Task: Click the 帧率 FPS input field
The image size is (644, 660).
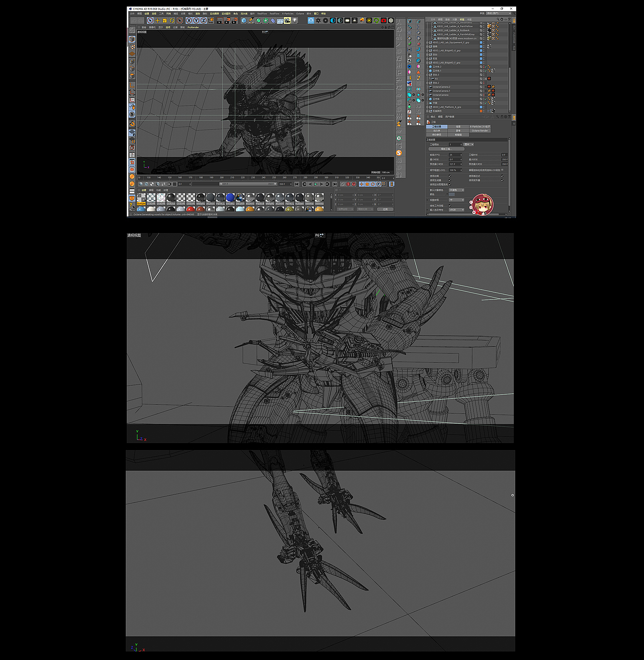Action: pyautogui.click(x=455, y=155)
